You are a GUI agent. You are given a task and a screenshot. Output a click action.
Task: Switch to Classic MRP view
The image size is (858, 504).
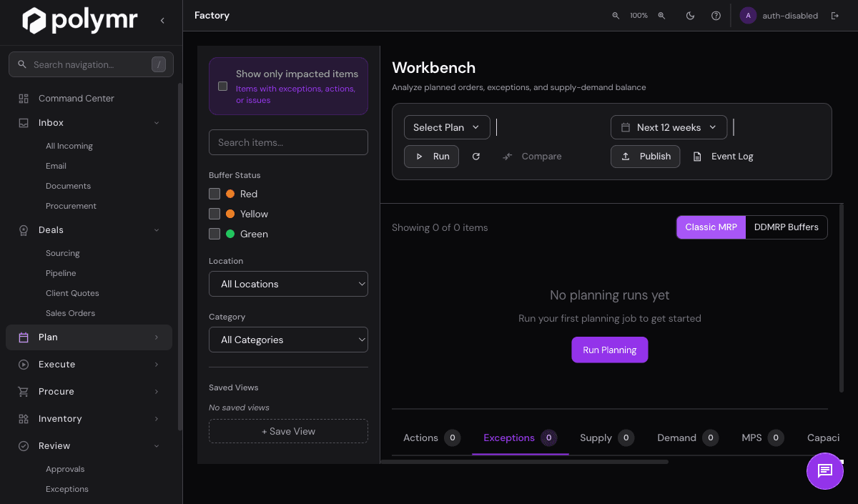click(x=711, y=227)
